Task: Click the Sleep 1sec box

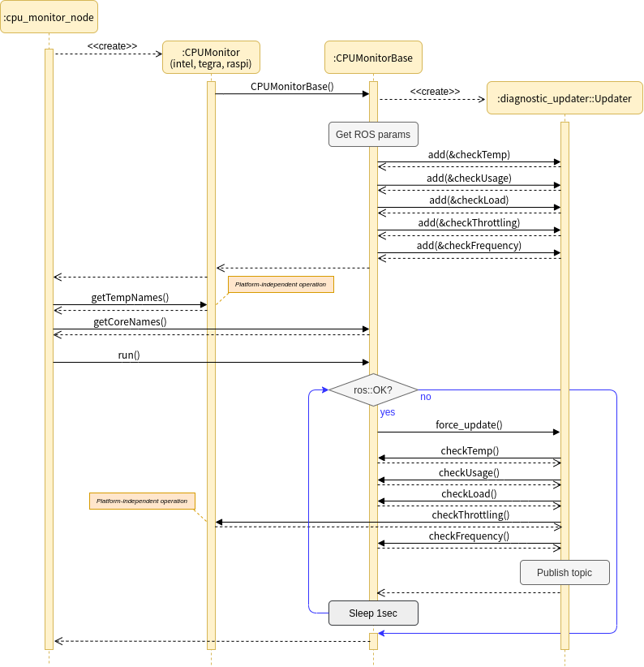Action: [373, 613]
